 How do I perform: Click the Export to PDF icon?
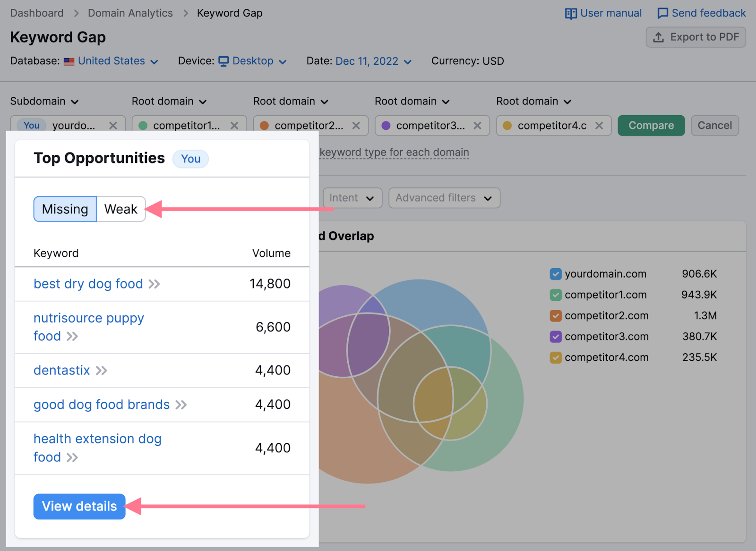659,37
